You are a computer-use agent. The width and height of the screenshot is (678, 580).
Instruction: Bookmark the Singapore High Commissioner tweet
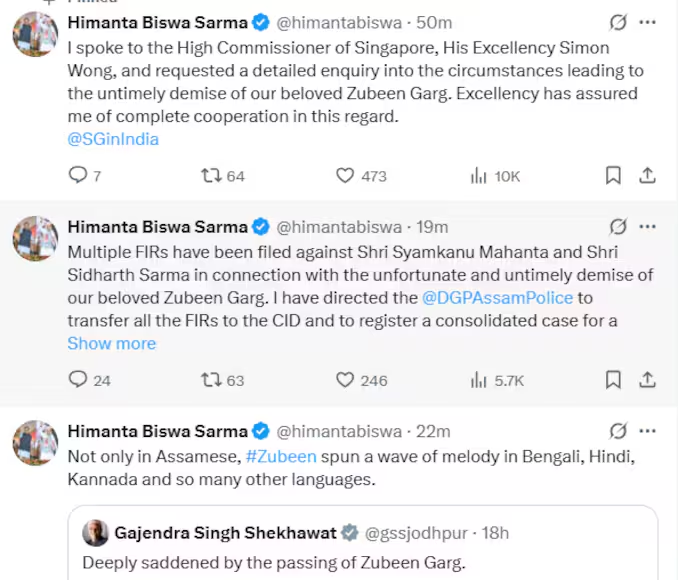point(613,176)
